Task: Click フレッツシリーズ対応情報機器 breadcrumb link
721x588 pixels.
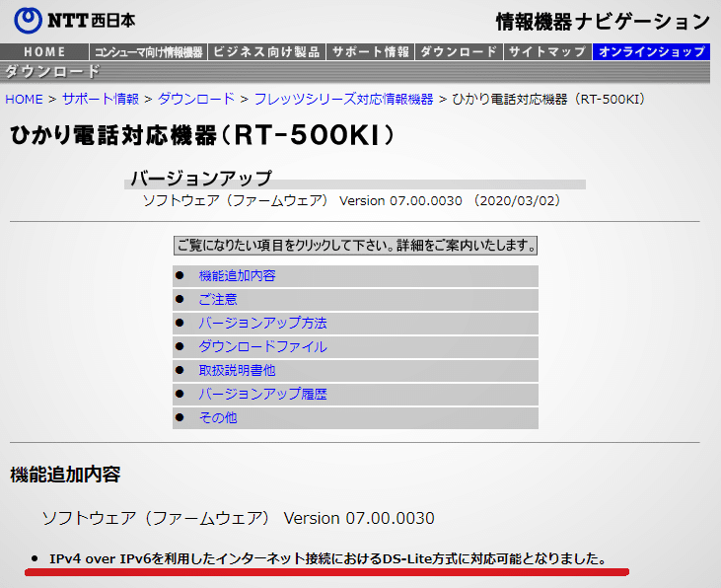Action: pyautogui.click(x=343, y=99)
